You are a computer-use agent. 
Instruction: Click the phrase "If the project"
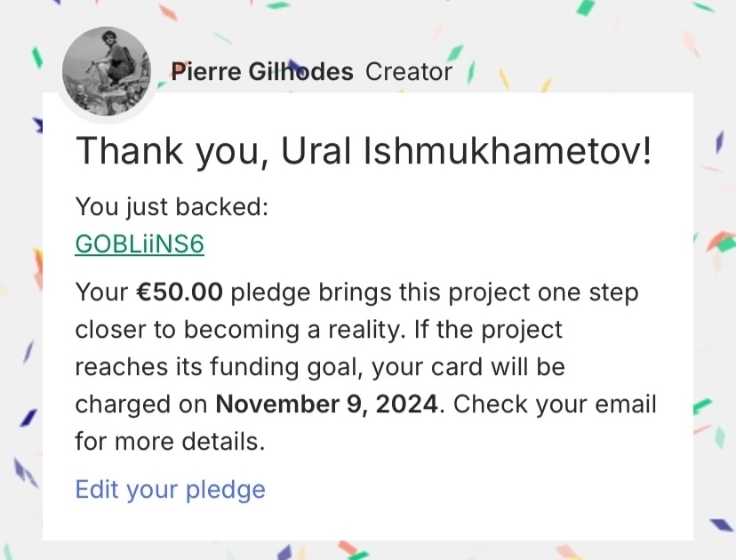click(x=485, y=330)
